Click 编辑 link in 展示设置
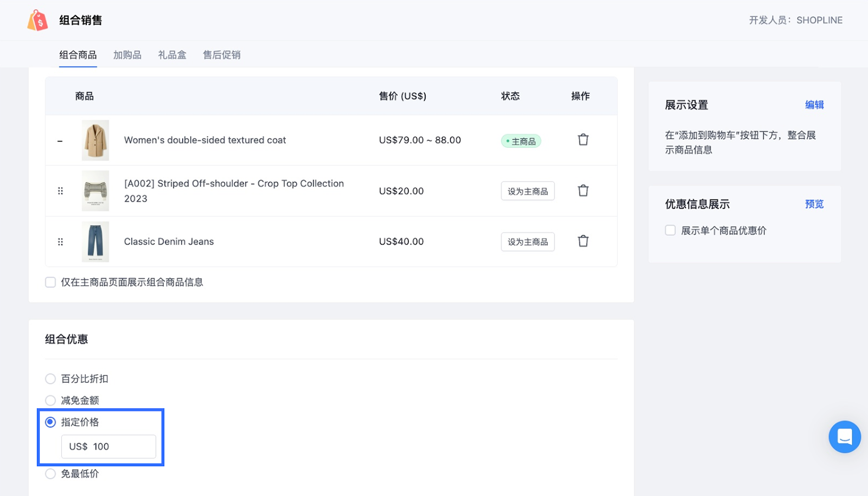 pos(814,105)
